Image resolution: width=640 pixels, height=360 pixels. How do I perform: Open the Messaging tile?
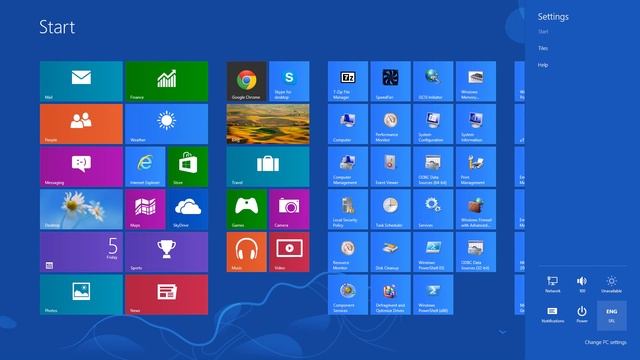[x=81, y=167]
